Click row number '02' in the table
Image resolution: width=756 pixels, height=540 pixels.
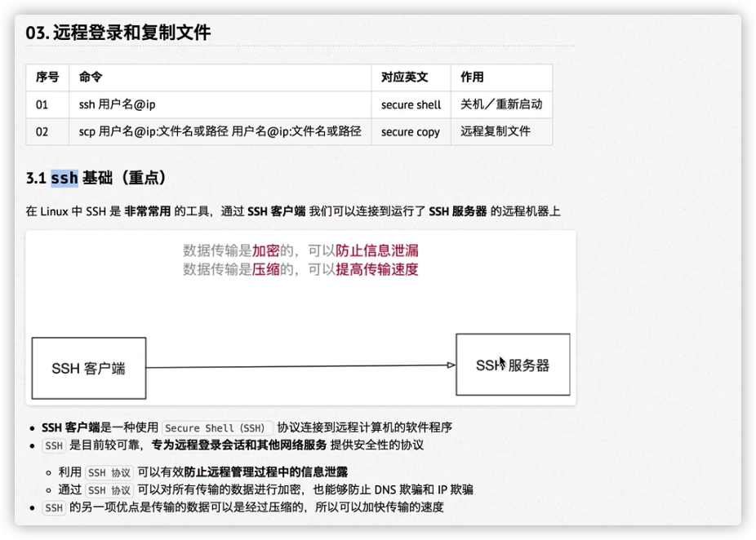(x=42, y=132)
